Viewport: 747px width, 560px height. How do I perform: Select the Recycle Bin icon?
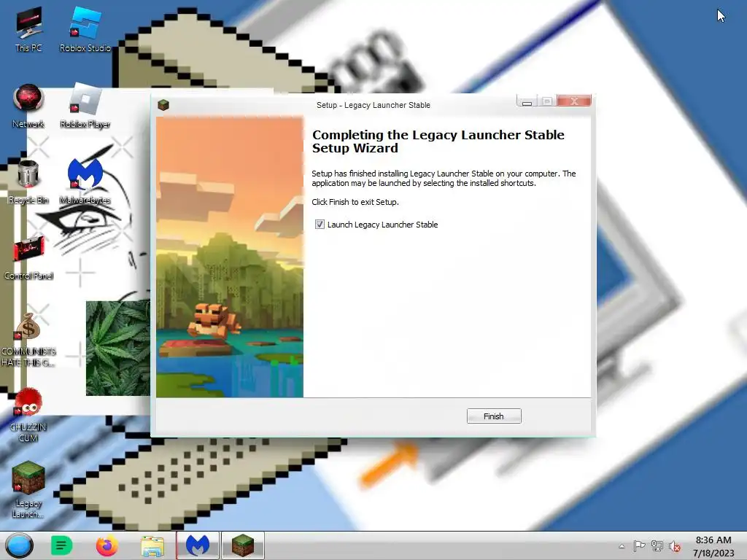pyautogui.click(x=28, y=182)
